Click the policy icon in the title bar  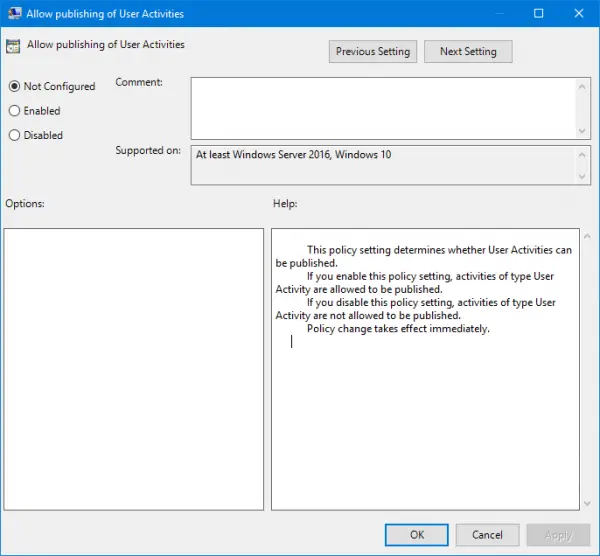(15, 13)
